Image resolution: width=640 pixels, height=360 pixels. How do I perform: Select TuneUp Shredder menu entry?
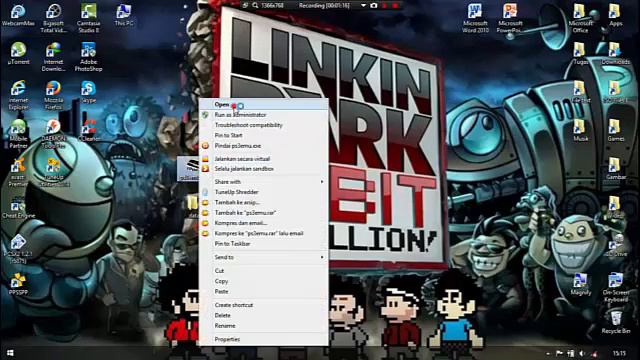(264, 192)
